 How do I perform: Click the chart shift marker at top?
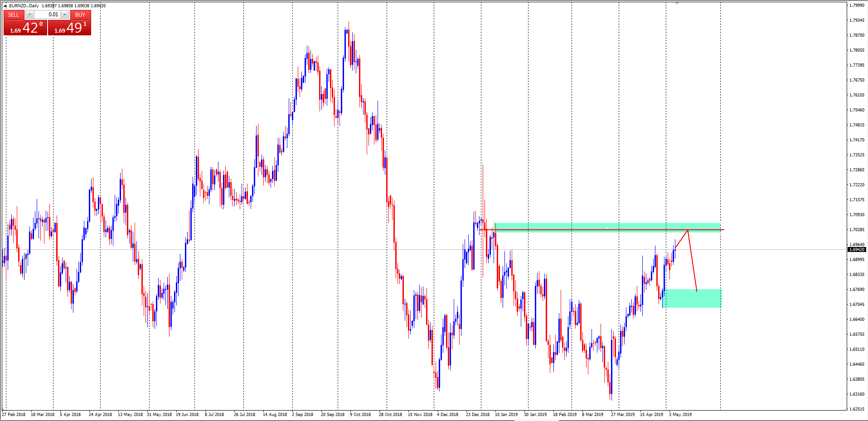point(677,3)
